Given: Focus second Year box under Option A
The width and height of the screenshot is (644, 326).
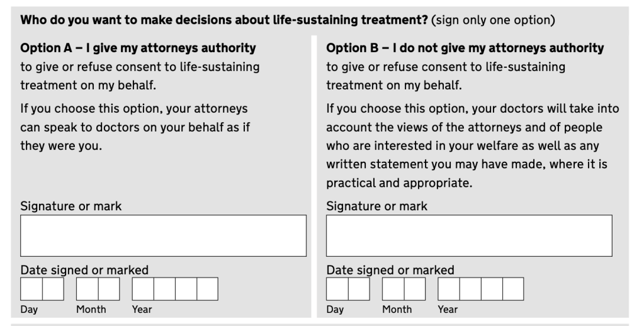Looking at the screenshot, I should coord(164,289).
